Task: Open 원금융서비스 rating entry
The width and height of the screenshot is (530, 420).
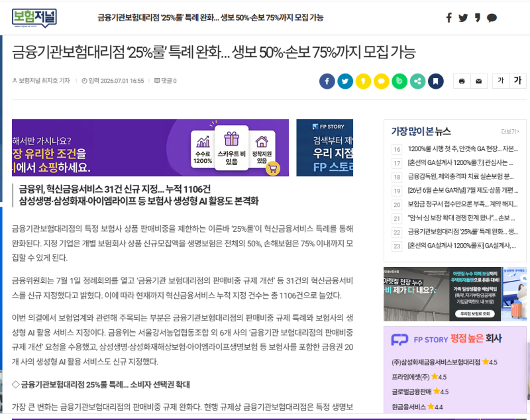Action: pos(417,407)
